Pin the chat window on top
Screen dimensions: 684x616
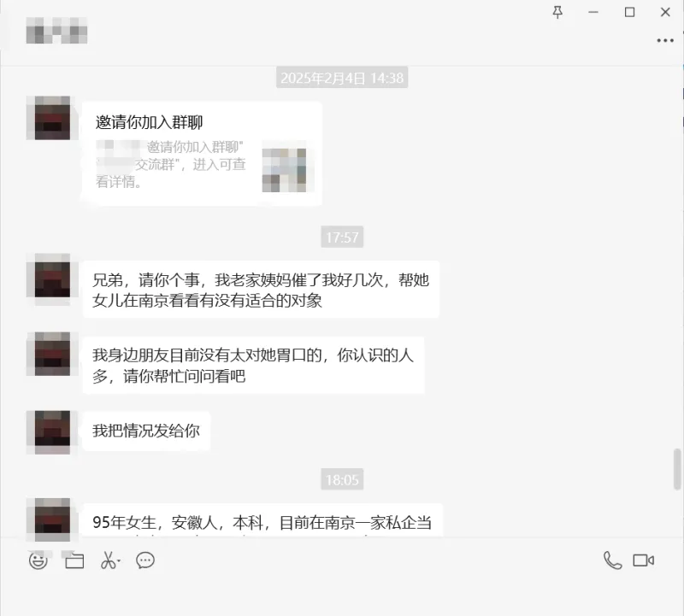(x=557, y=12)
